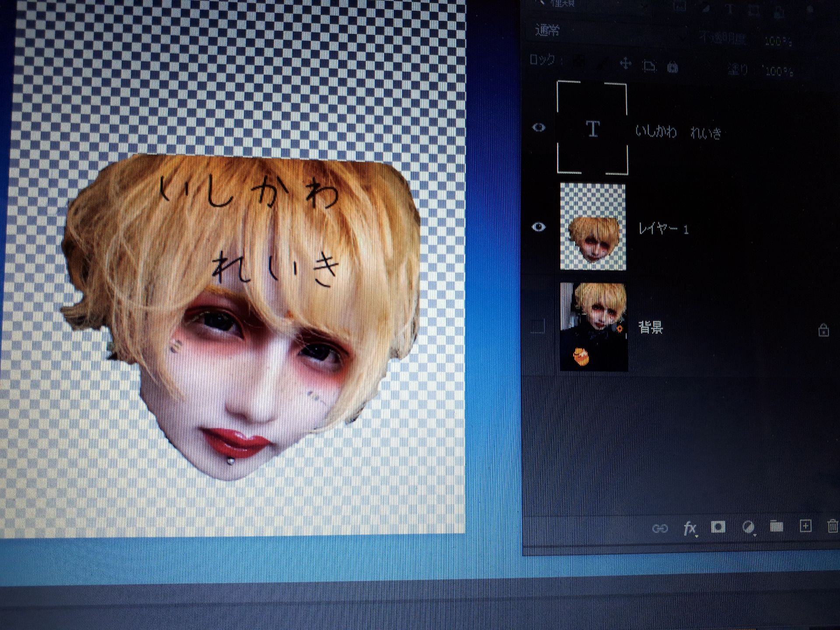Click the link layers chain icon
840x630 pixels.
[660, 528]
